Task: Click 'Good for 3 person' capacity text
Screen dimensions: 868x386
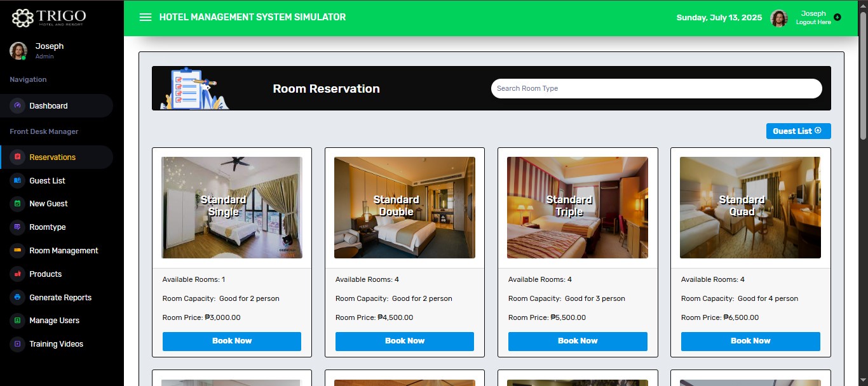Action: [x=595, y=298]
